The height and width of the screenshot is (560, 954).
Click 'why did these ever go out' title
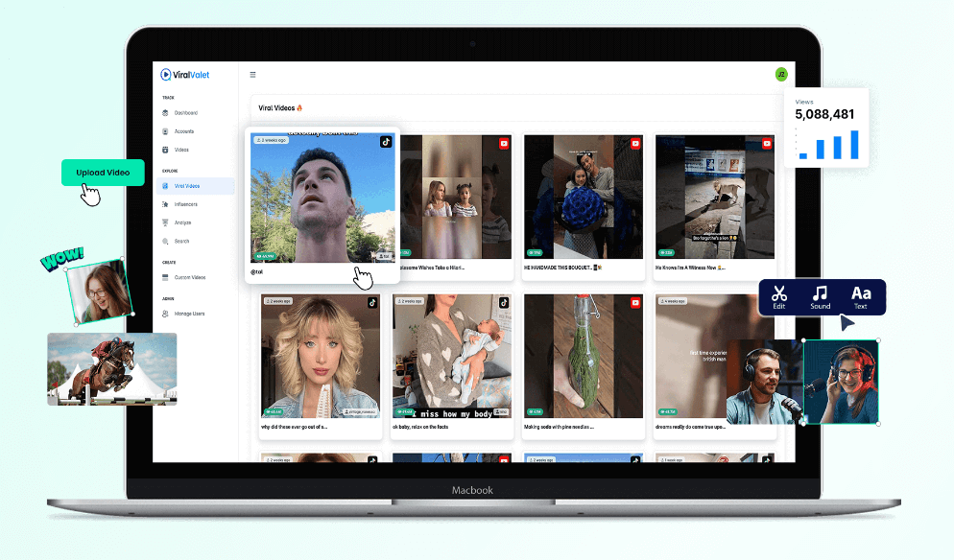(294, 427)
